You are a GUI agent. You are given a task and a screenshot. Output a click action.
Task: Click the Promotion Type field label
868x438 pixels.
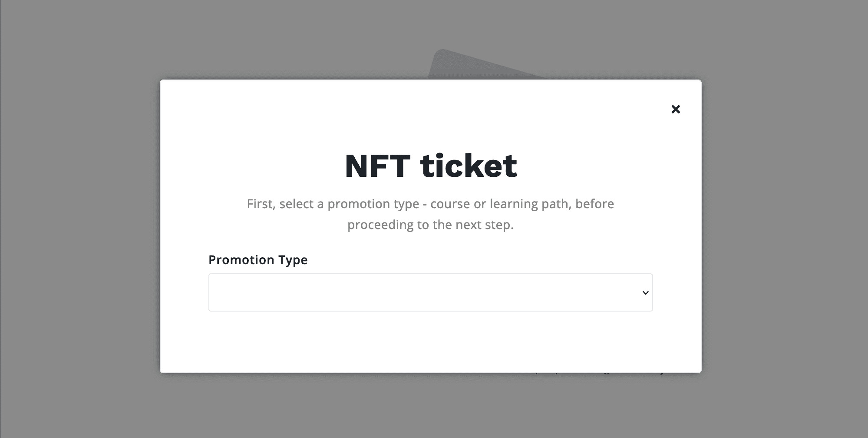258,260
